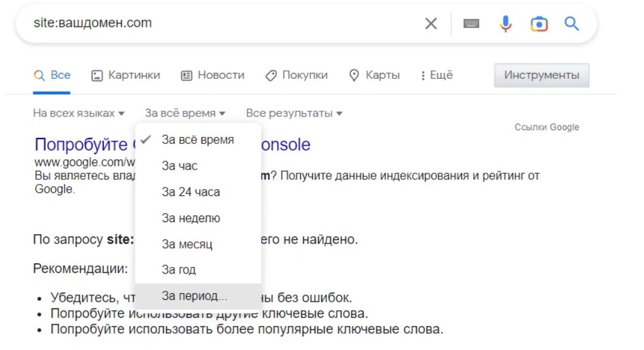Open Google Lens camera search
Screen dimensions: 644x350
pyautogui.click(x=539, y=23)
